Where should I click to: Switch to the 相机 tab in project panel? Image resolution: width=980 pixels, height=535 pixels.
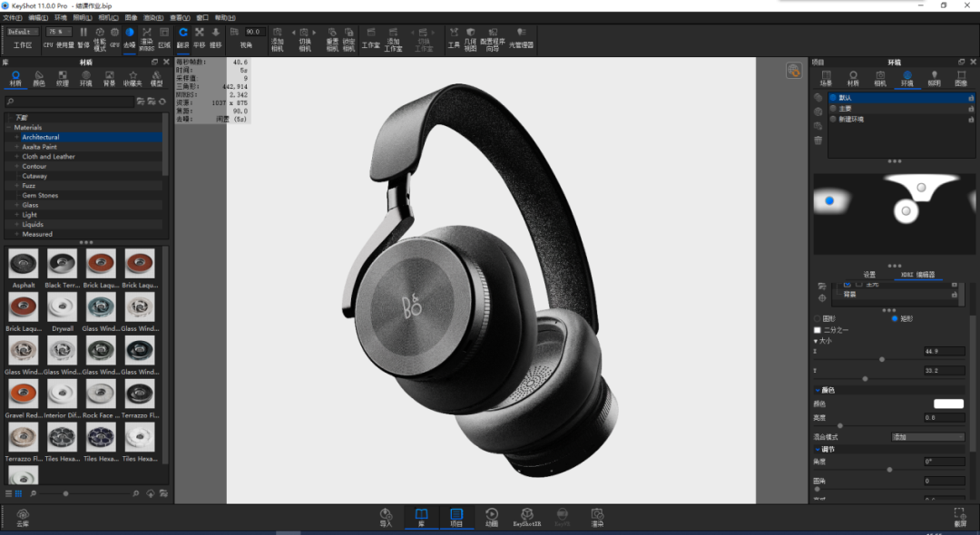[880, 79]
